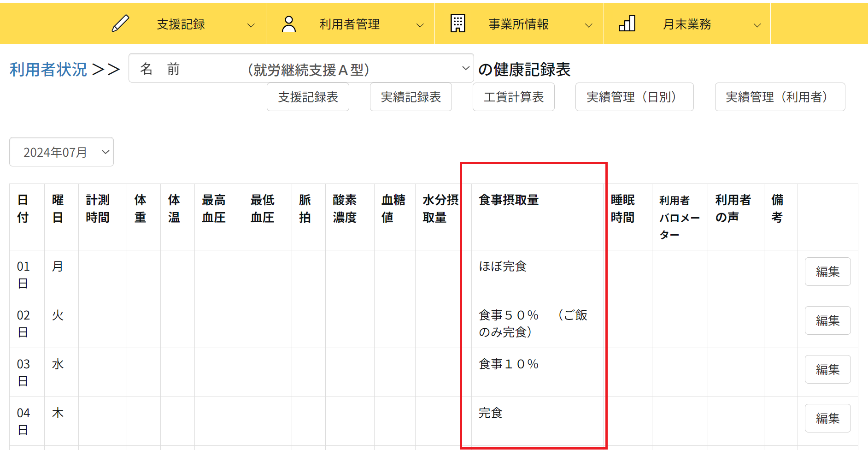This screenshot has width=868, height=450.
Task: Click the pencil icon for 支援記録
Action: pyautogui.click(x=120, y=24)
